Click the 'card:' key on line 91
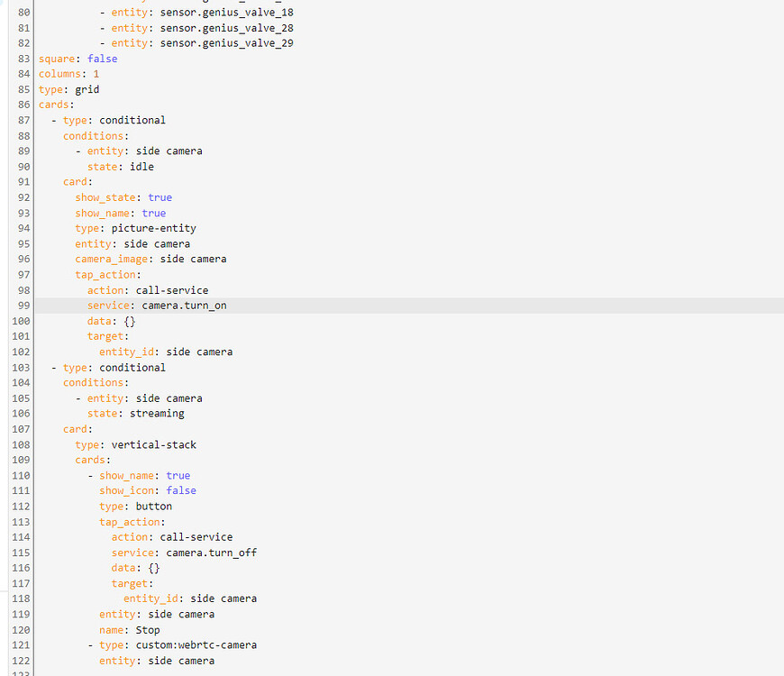Viewport: 784px width, 676px height. (77, 182)
